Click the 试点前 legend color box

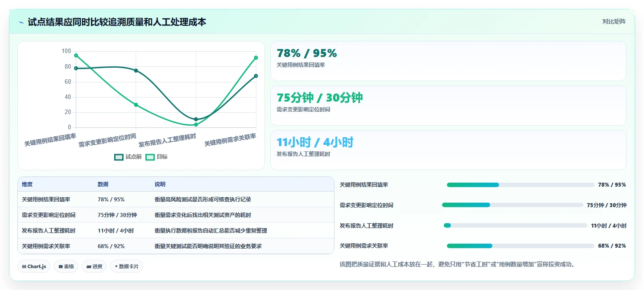[x=119, y=157]
